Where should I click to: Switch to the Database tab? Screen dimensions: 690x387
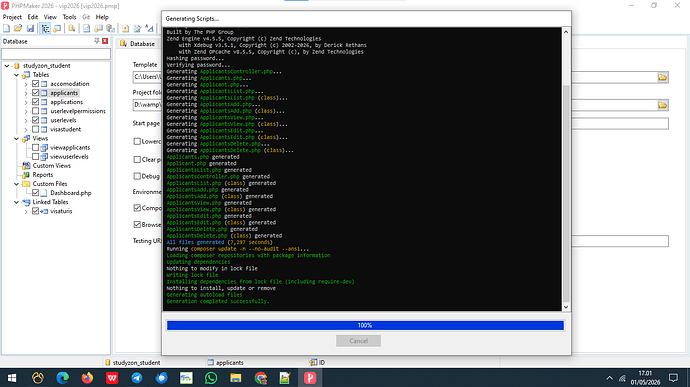click(x=138, y=44)
